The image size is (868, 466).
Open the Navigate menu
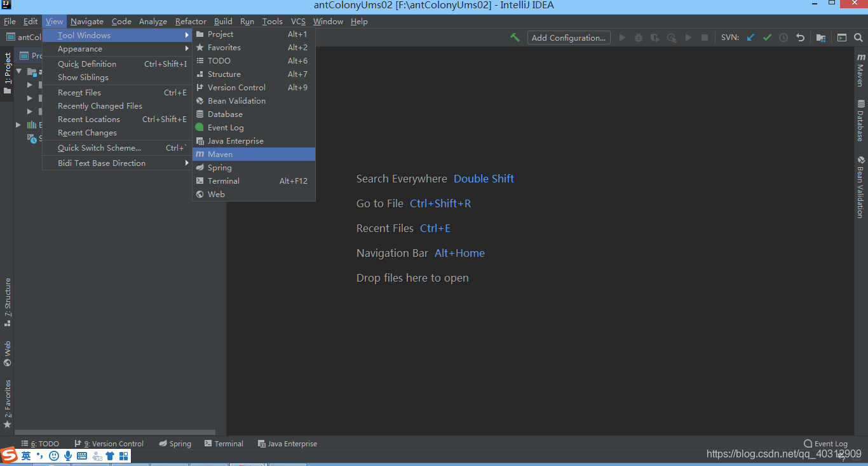click(87, 22)
